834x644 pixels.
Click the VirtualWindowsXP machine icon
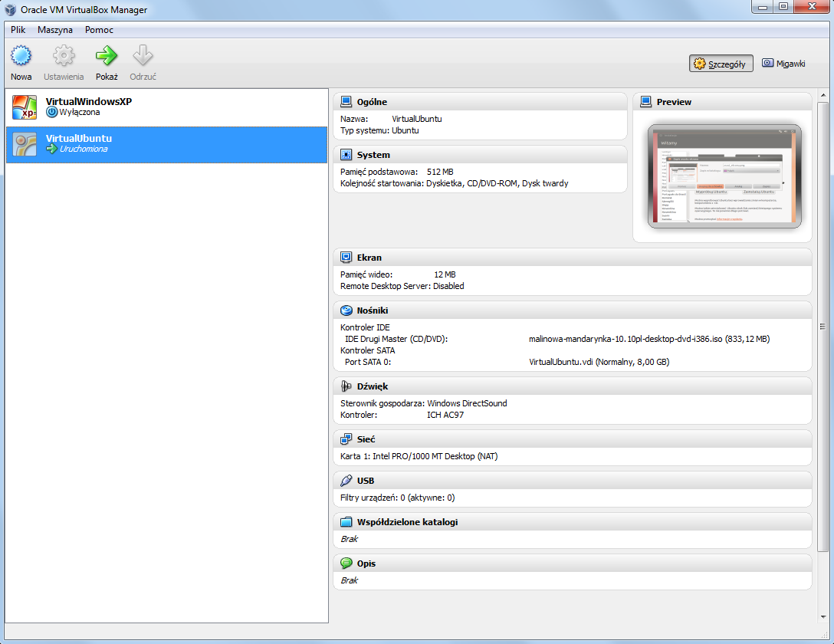click(25, 107)
